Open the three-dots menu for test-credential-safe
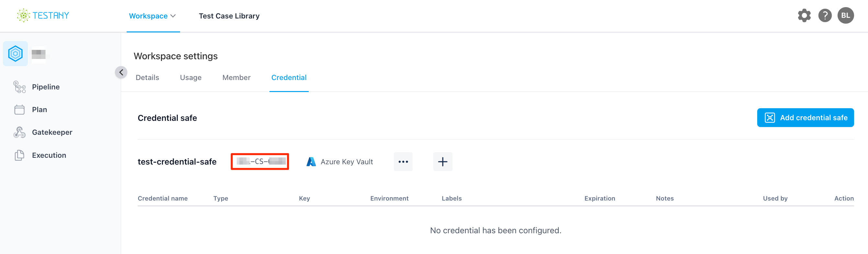This screenshot has height=254, width=868. [403, 162]
